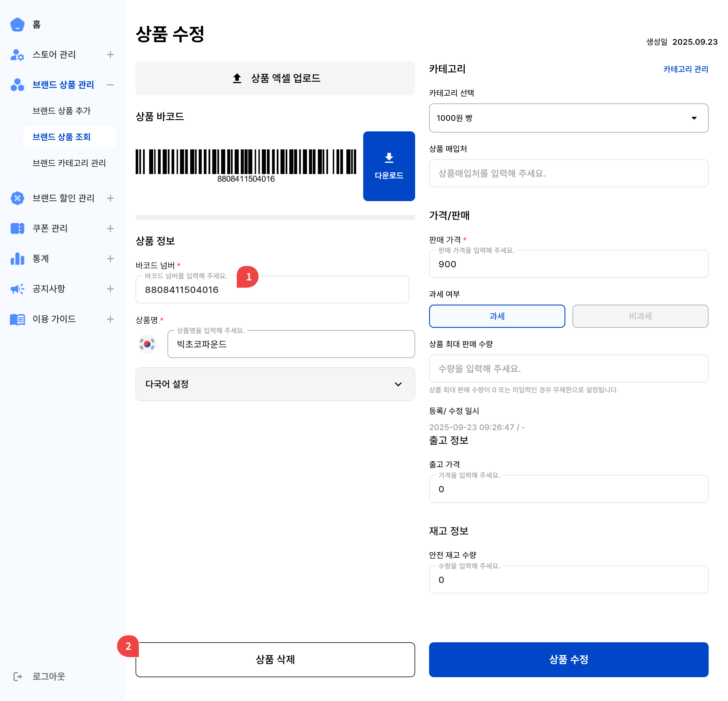728x701 pixels.
Task: Open the 카테고리 선택 dropdown showing 1000원 빵
Action: coord(568,118)
